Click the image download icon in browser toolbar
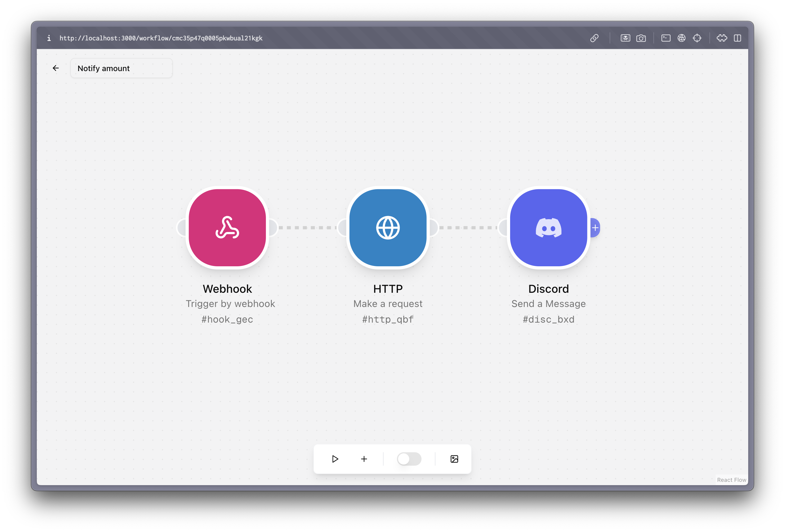Viewport: 785px width, 532px height. tap(625, 38)
